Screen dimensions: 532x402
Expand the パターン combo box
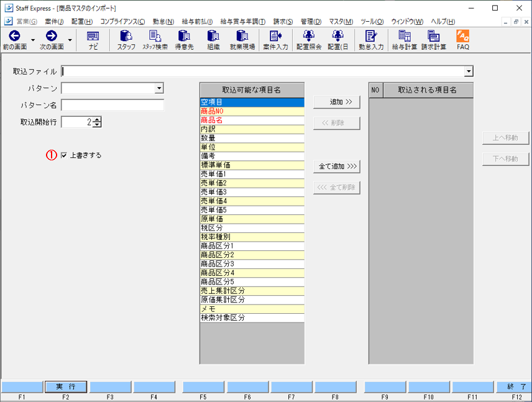[x=159, y=89]
